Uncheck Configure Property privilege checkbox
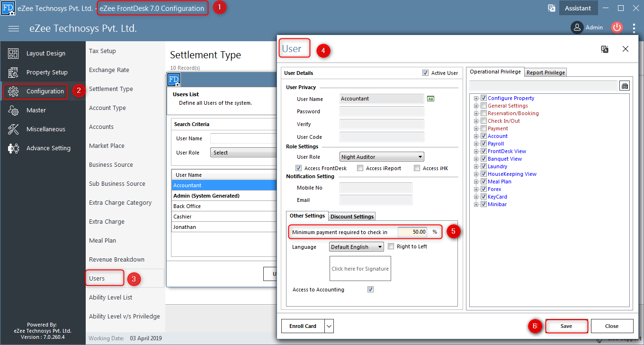 pos(483,98)
